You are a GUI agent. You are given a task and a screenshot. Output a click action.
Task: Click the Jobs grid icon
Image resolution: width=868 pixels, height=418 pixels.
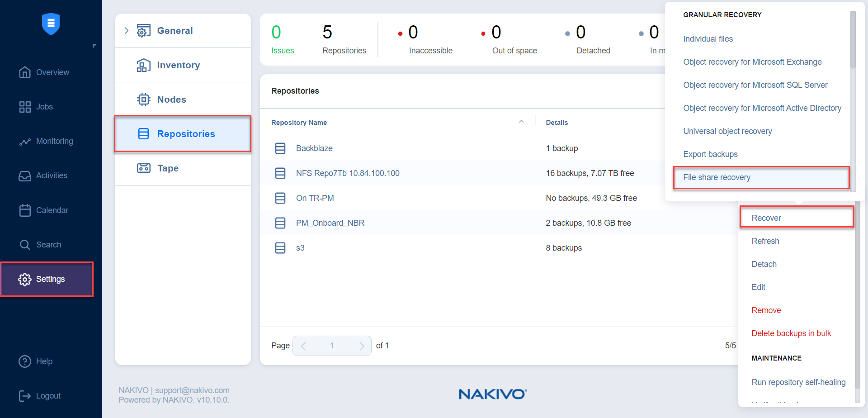[x=25, y=107]
